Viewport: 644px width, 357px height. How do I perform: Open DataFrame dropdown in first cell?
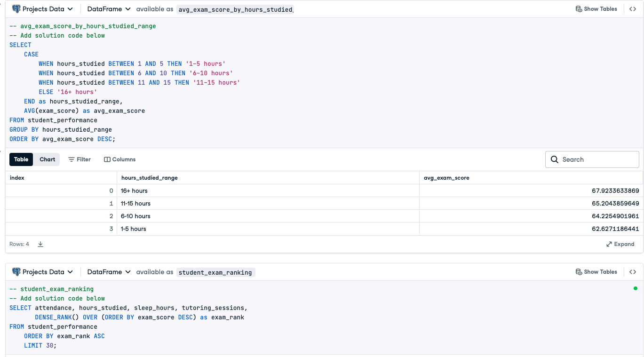point(109,9)
